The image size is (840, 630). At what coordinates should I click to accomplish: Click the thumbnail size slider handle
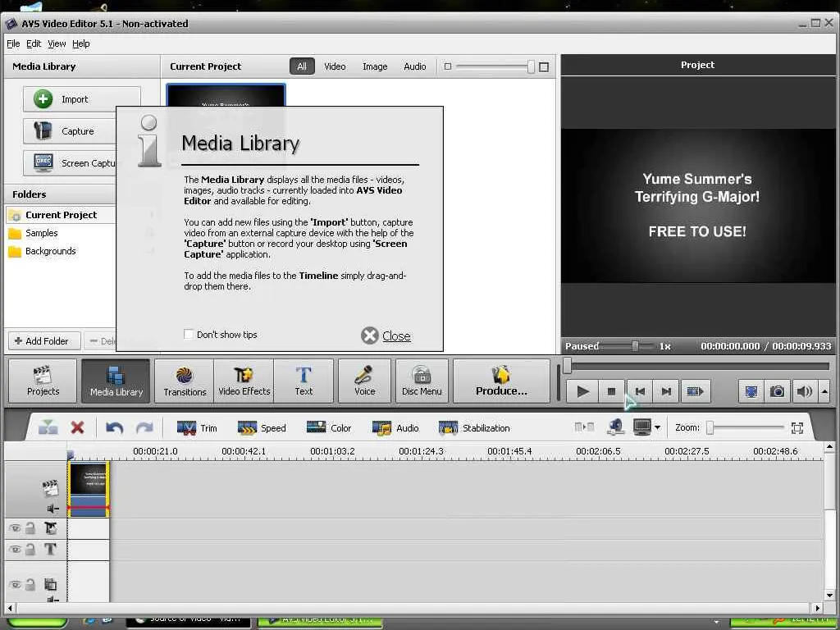(531, 66)
